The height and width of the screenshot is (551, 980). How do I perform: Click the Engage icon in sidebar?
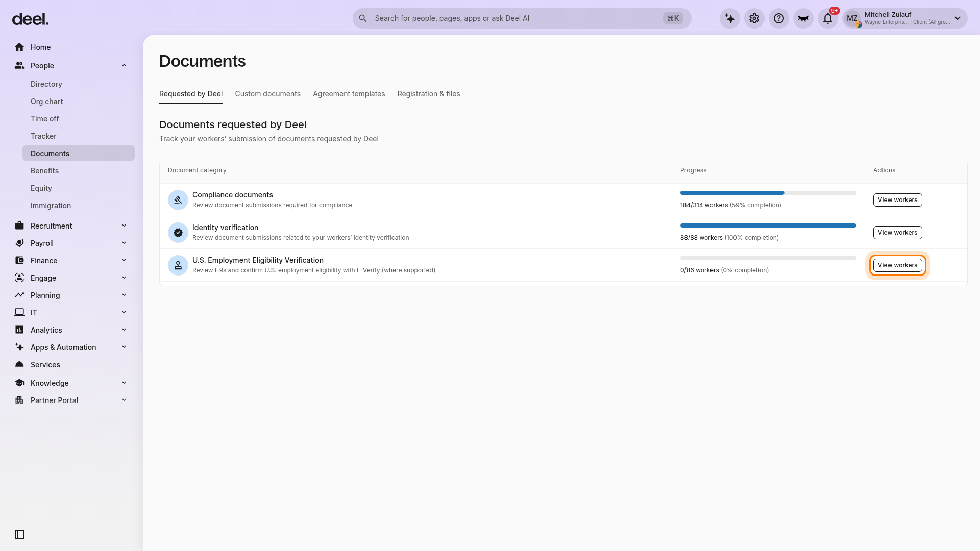pyautogui.click(x=19, y=278)
